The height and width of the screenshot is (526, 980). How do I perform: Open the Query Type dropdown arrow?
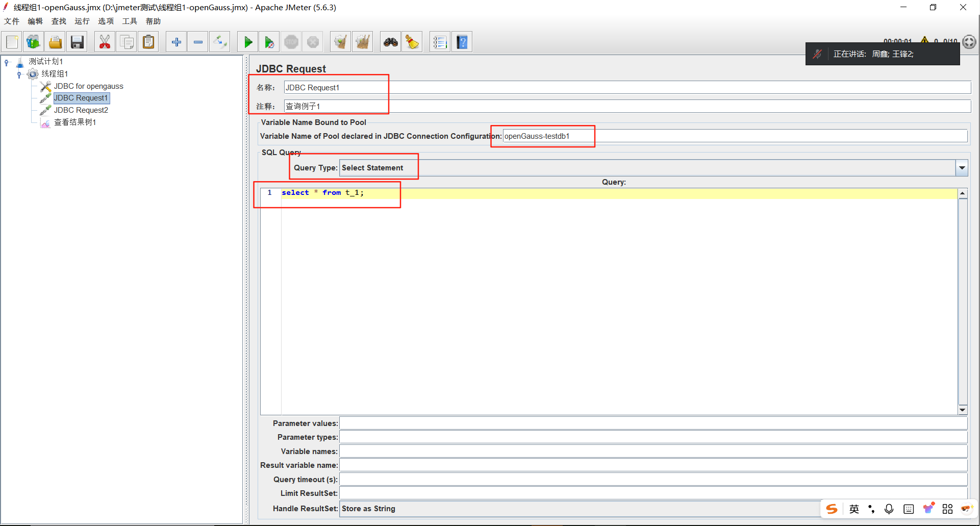click(x=962, y=168)
